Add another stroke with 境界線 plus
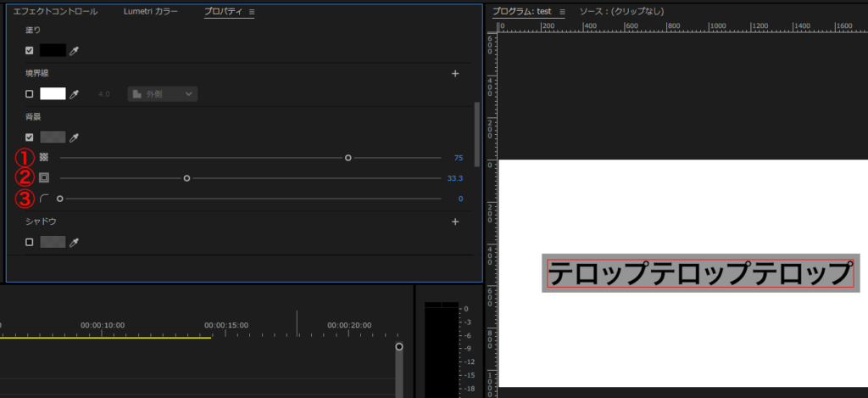868x398 pixels. point(455,74)
